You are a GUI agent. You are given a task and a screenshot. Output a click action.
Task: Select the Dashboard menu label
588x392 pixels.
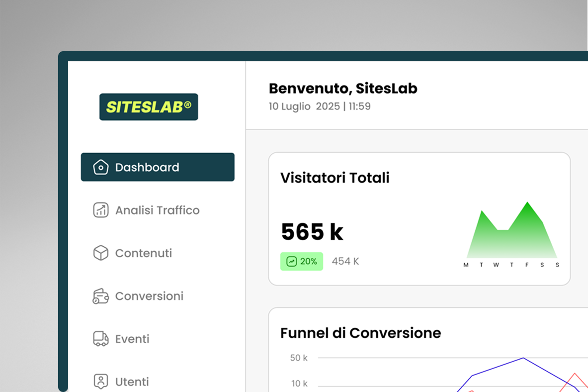[x=147, y=167]
